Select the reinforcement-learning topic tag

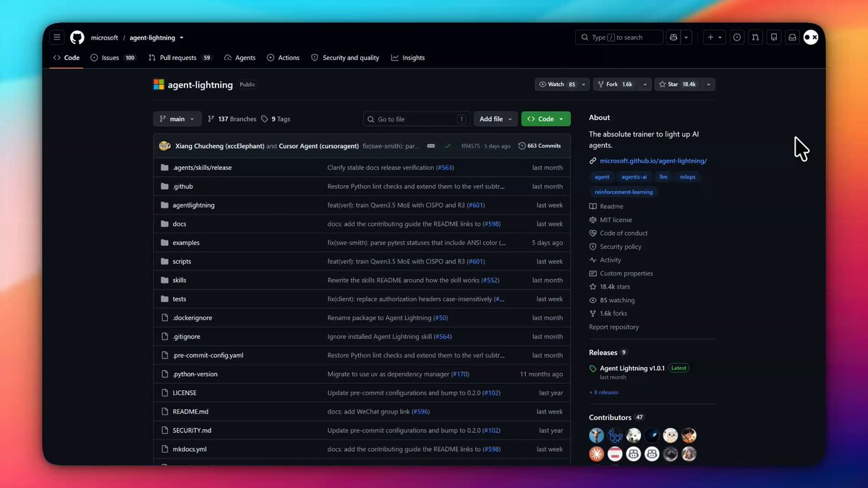click(624, 192)
